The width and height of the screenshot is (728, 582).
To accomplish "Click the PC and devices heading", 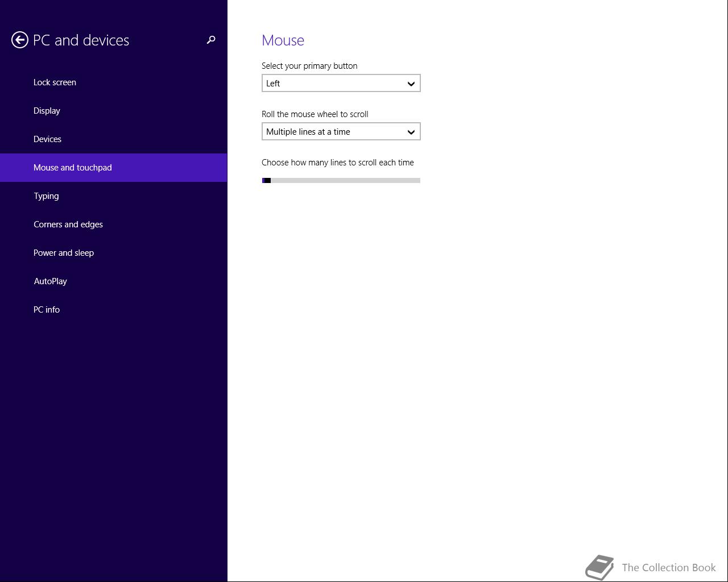I will 81,40.
